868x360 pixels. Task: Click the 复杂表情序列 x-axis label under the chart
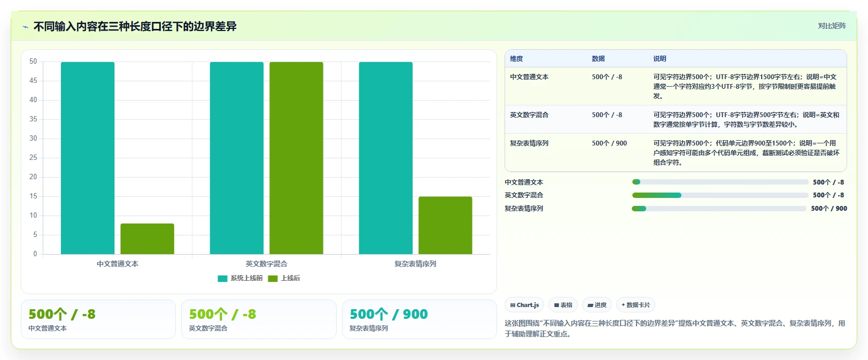pyautogui.click(x=415, y=264)
